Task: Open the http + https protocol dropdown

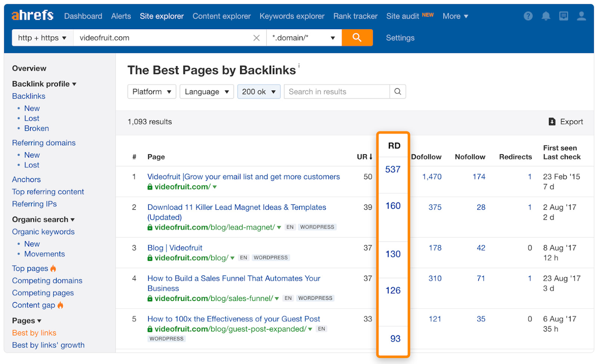Action: [x=42, y=38]
